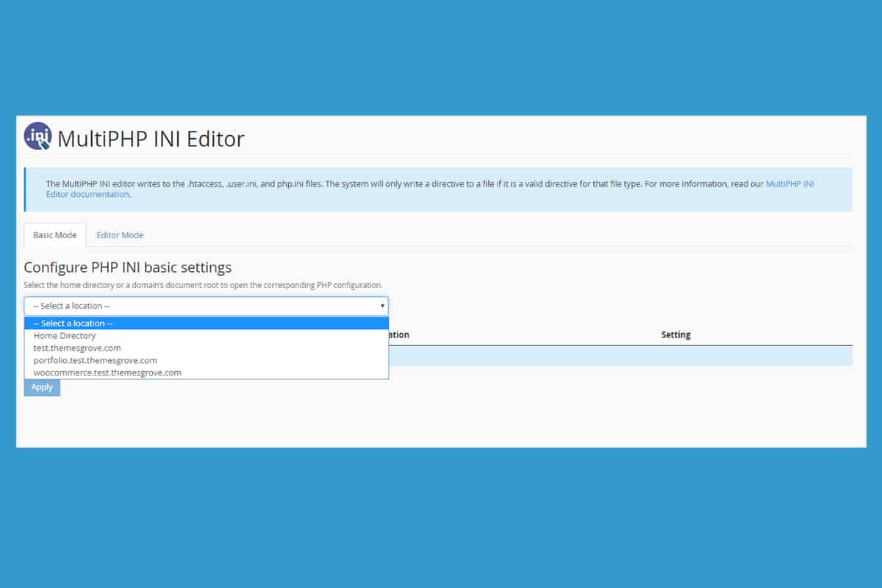Switch to the Editor Mode tab
The image size is (882, 588).
tap(120, 235)
